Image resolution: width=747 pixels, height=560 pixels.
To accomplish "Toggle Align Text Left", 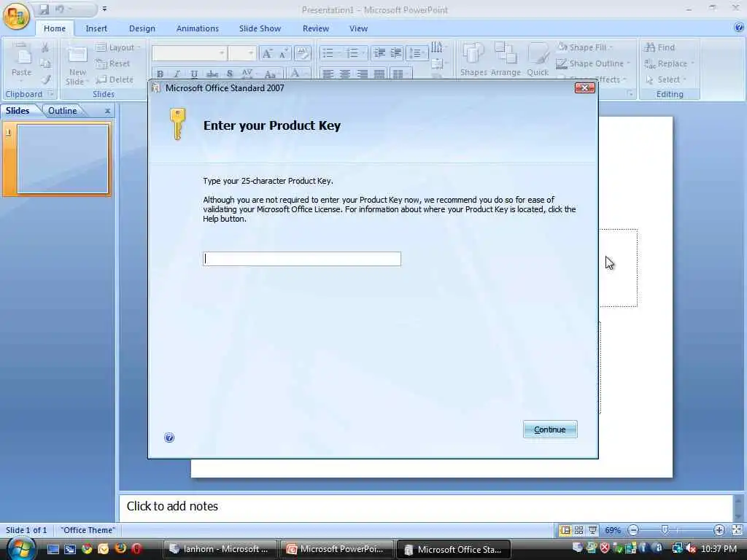I will click(328, 74).
